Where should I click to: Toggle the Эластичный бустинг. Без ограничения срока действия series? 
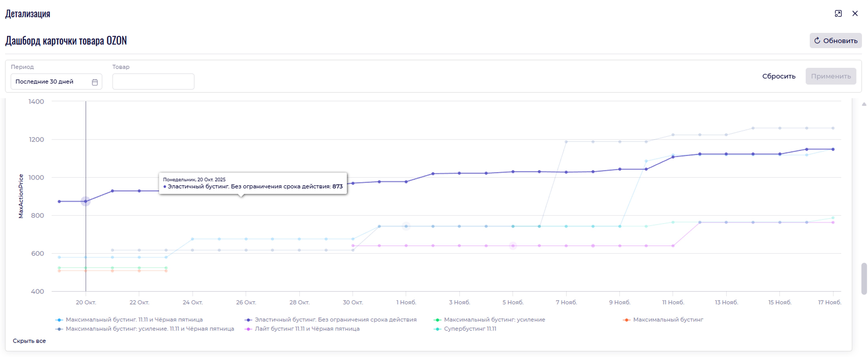pos(335,320)
